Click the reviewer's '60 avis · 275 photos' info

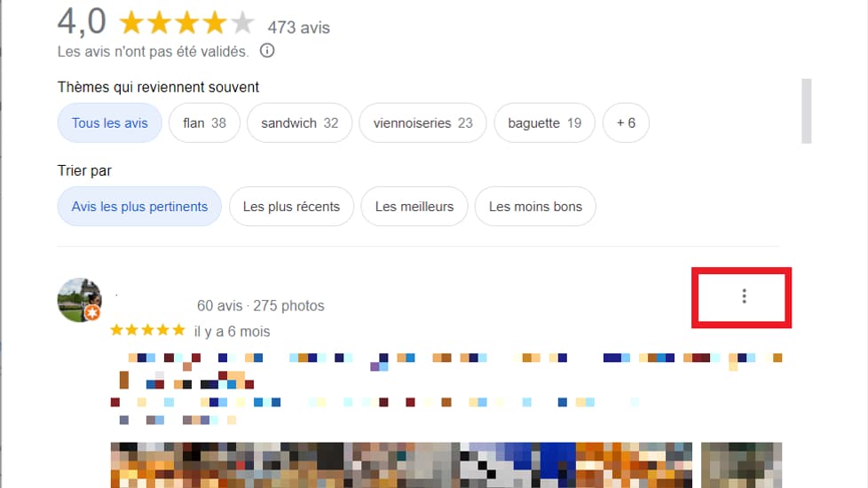[x=261, y=305]
